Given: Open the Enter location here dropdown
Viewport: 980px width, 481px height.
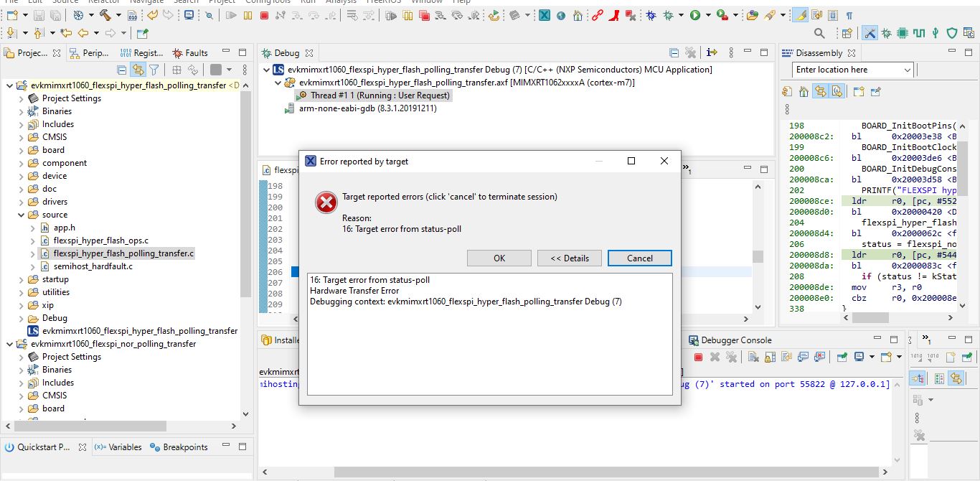Looking at the screenshot, I should coord(908,70).
